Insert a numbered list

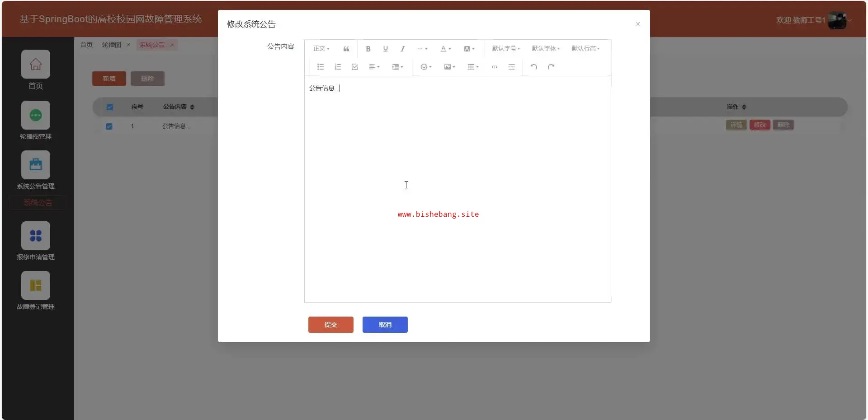(x=338, y=67)
